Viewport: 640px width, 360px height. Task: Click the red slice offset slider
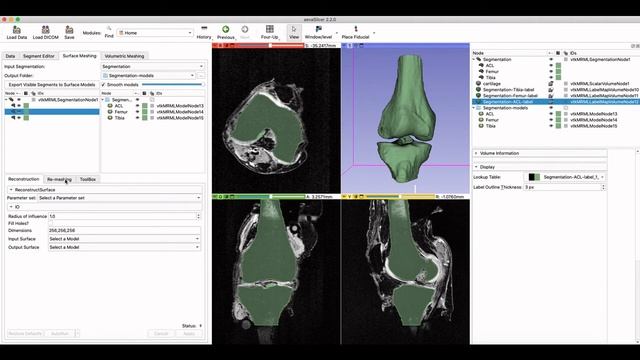tap(270, 45)
